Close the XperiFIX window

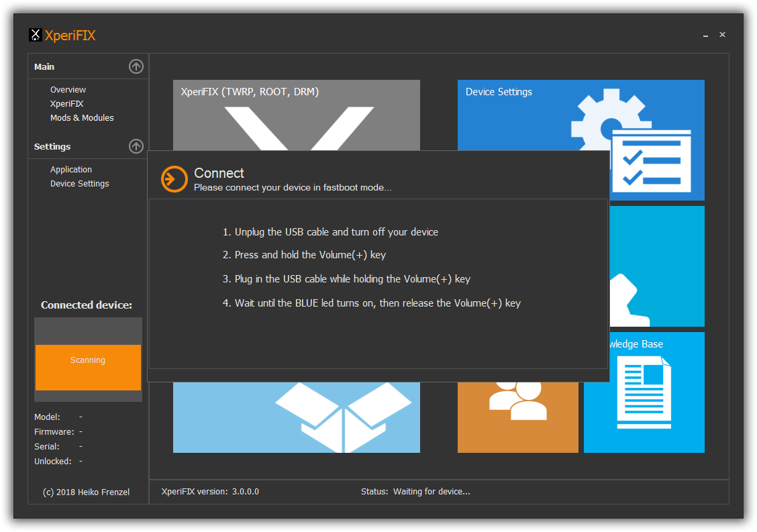click(x=722, y=35)
